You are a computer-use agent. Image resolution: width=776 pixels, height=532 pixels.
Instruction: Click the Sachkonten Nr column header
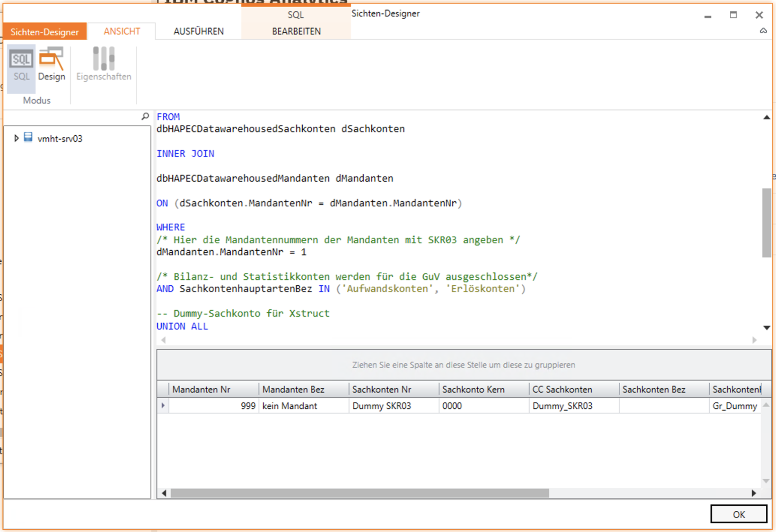click(x=381, y=389)
